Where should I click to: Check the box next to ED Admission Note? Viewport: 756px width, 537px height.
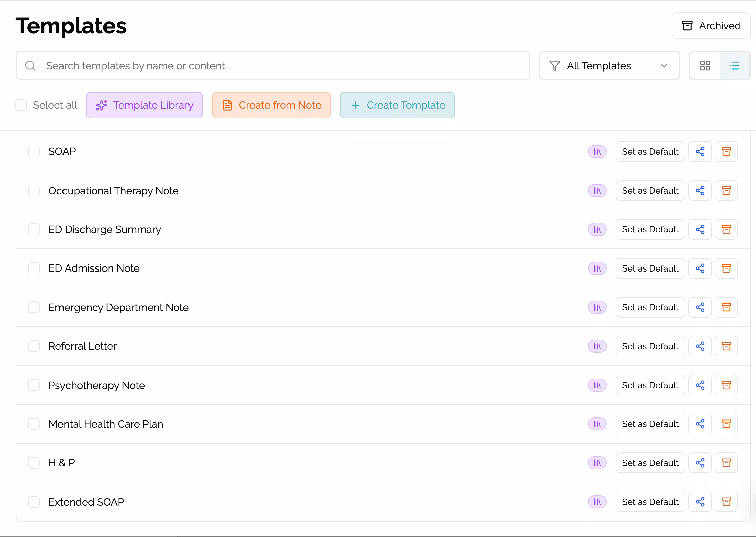(34, 268)
